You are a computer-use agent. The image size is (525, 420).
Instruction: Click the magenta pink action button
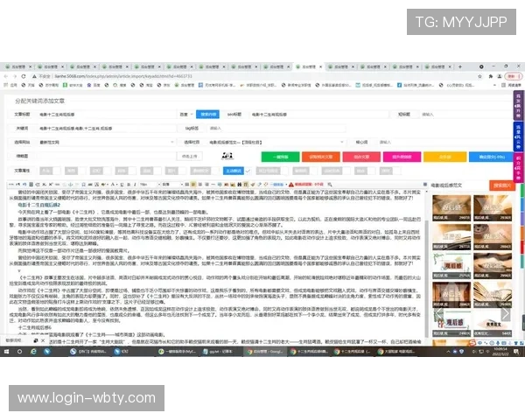tap(402, 157)
